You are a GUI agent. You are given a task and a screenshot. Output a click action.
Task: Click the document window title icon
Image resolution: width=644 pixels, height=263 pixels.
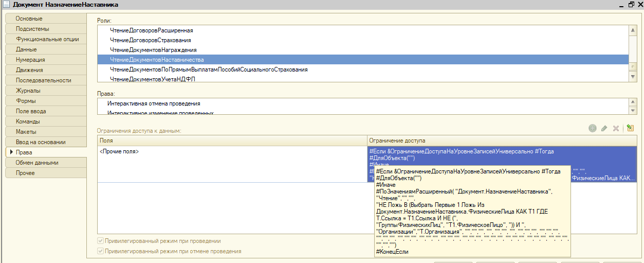coord(5,5)
